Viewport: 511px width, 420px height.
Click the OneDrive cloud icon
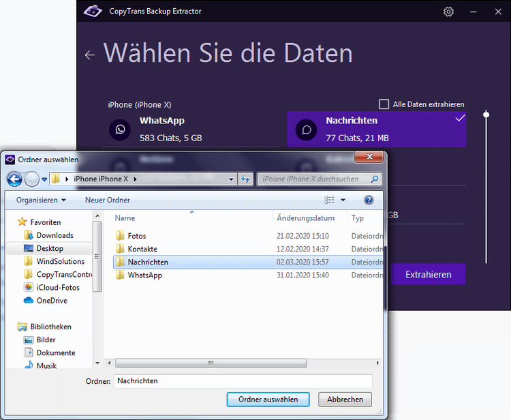[x=29, y=300]
